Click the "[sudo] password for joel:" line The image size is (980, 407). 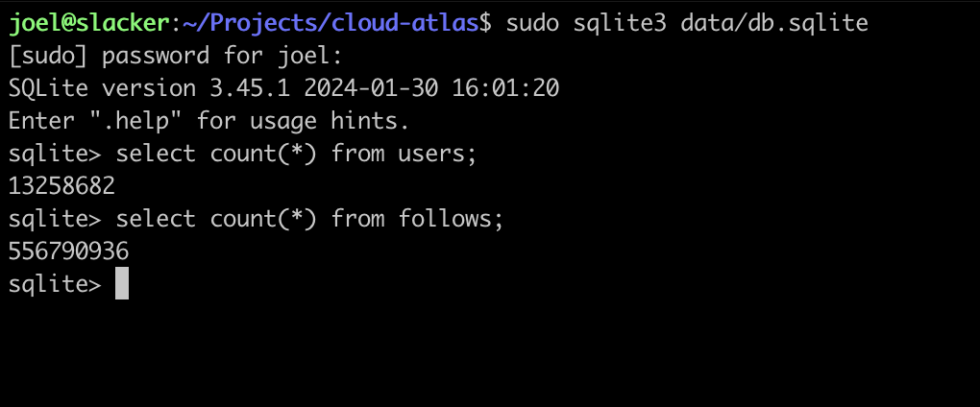(173, 56)
